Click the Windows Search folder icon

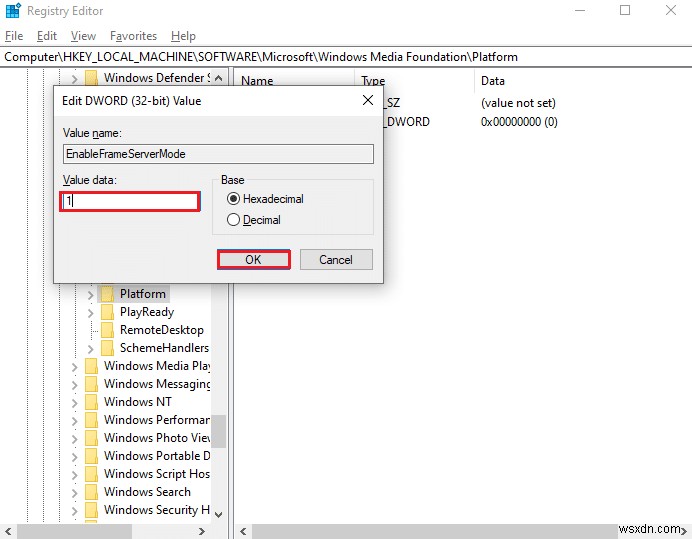pyautogui.click(x=91, y=492)
